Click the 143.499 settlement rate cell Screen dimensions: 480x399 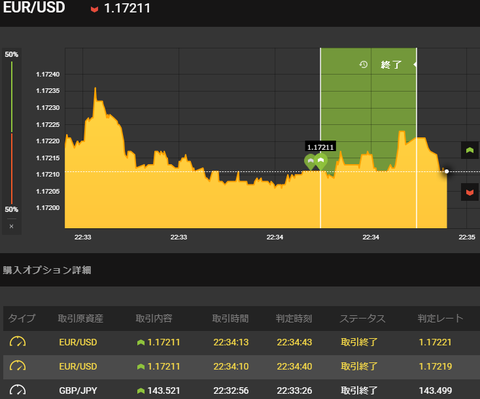(x=435, y=390)
